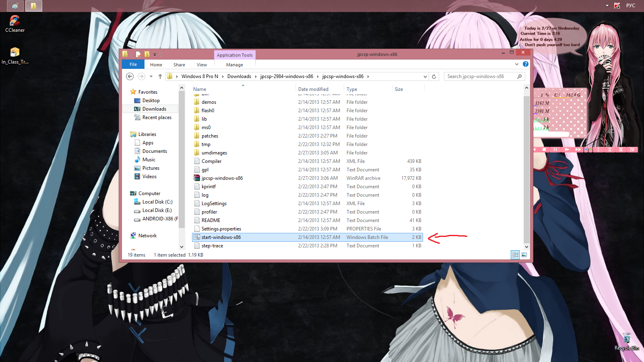Sort by Date modified column header
The width and height of the screenshot is (644, 362).
pyautogui.click(x=313, y=89)
